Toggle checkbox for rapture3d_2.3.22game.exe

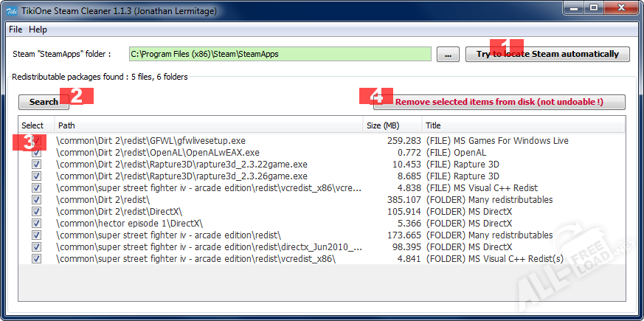[36, 165]
